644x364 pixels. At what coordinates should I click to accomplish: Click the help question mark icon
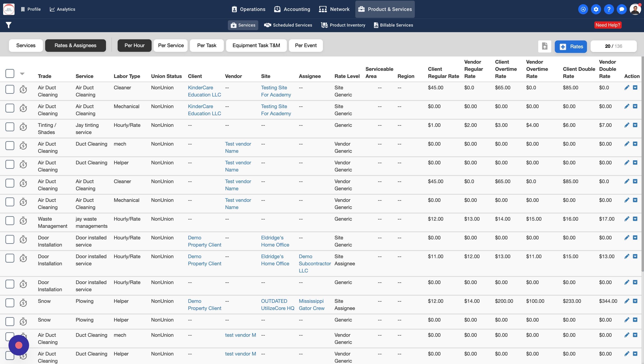click(609, 9)
